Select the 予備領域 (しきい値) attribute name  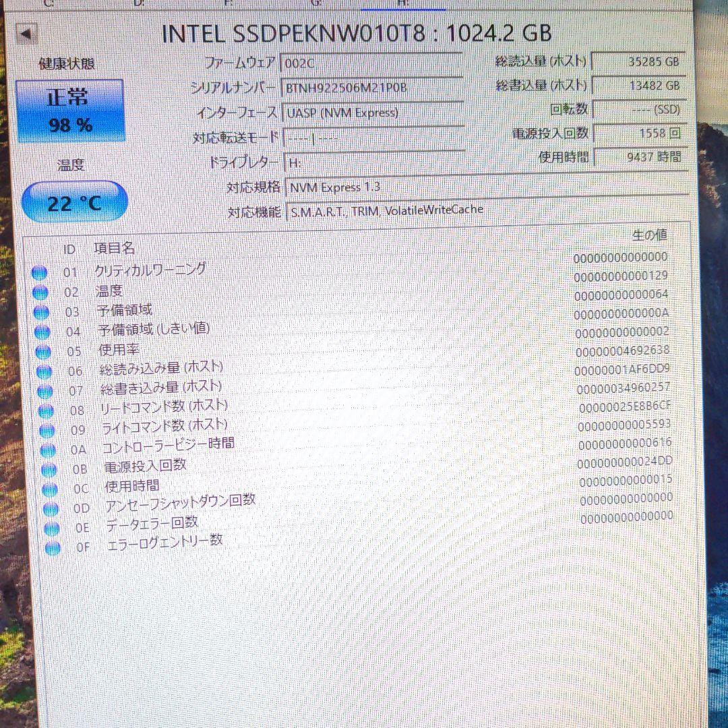(x=154, y=329)
